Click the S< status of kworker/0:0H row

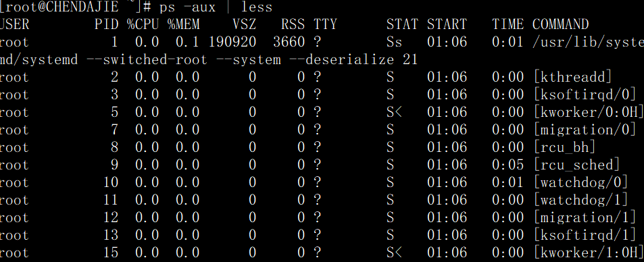[x=394, y=112]
